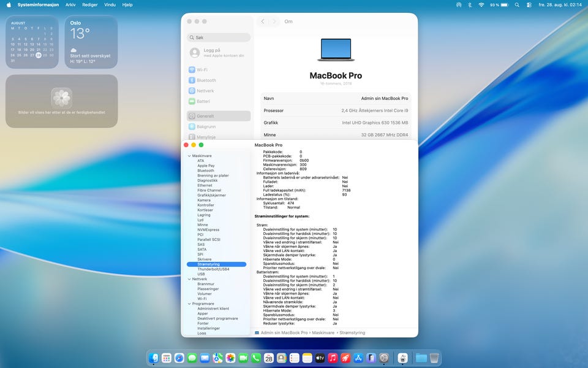Open the Rediger menu
Image resolution: width=588 pixels, height=368 pixels.
coord(90,5)
